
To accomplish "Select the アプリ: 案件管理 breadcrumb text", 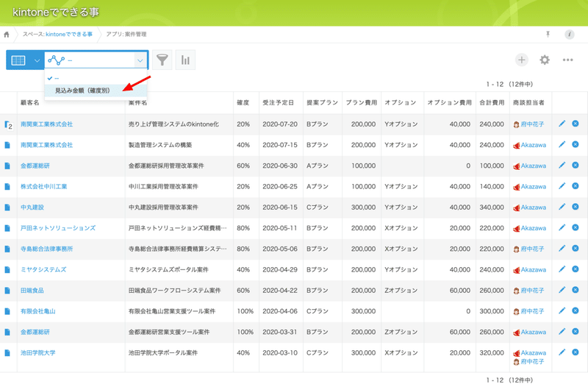I will click(x=126, y=34).
